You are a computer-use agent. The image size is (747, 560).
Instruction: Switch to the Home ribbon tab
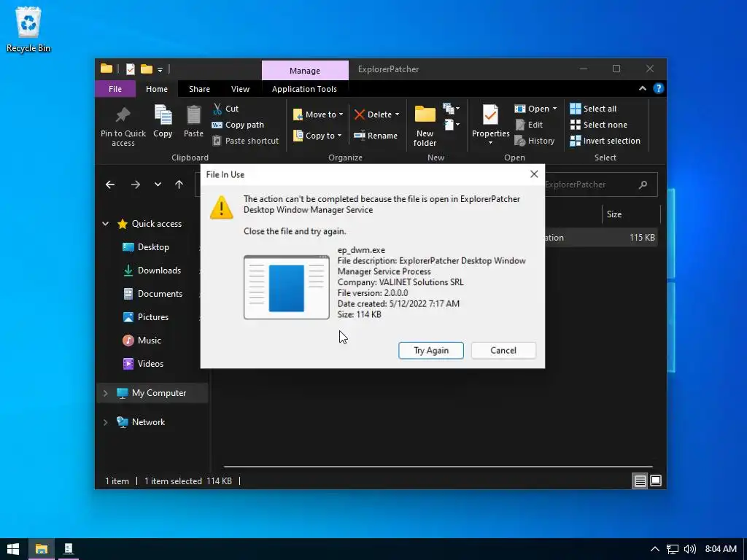(157, 89)
